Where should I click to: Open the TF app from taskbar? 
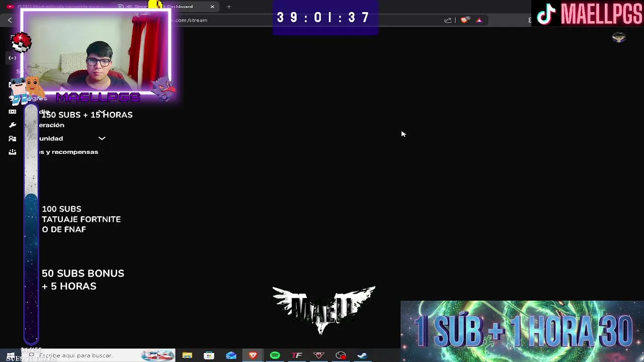click(297, 355)
